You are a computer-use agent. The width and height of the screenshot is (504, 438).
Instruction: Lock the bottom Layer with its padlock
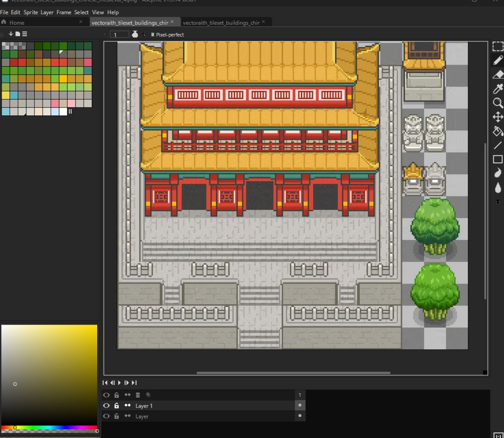coord(117,416)
